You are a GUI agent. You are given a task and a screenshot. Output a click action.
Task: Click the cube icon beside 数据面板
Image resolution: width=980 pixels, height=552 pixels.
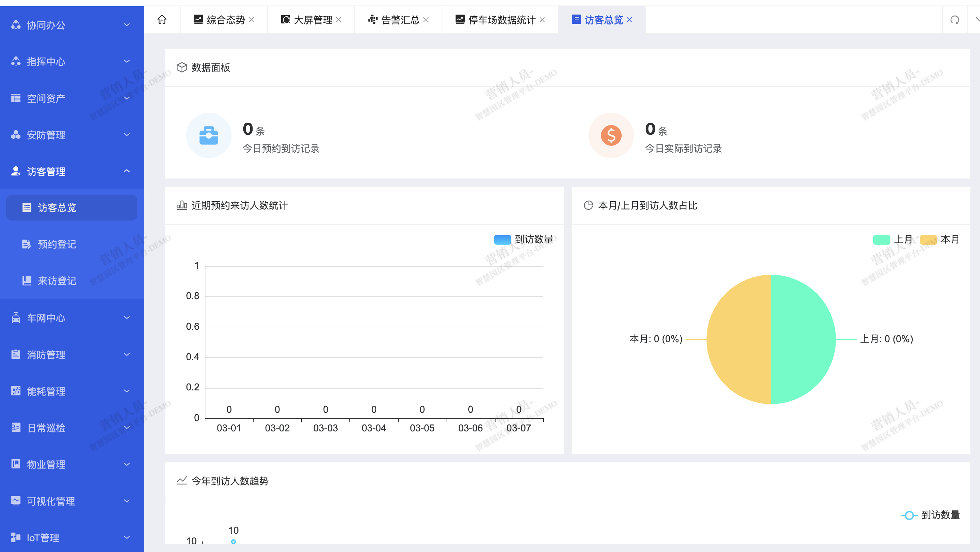(x=182, y=67)
